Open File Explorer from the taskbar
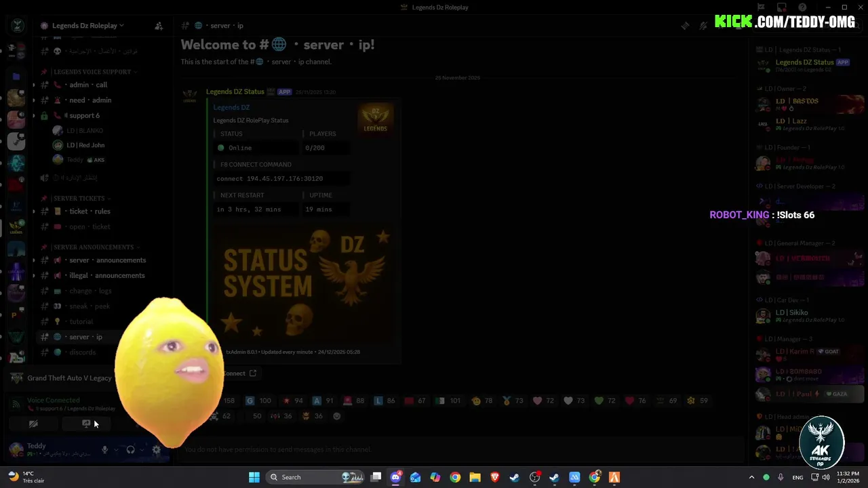868x488 pixels. [x=475, y=477]
